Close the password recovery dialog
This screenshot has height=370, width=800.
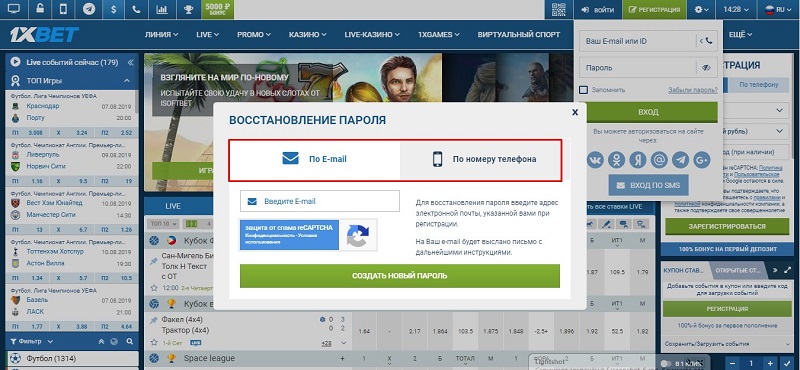[575, 112]
